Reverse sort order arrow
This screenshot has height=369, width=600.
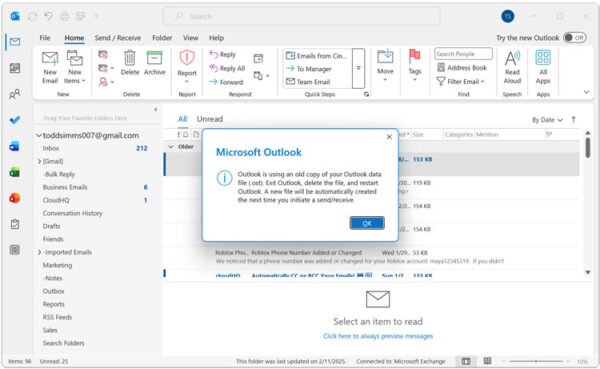pos(574,120)
